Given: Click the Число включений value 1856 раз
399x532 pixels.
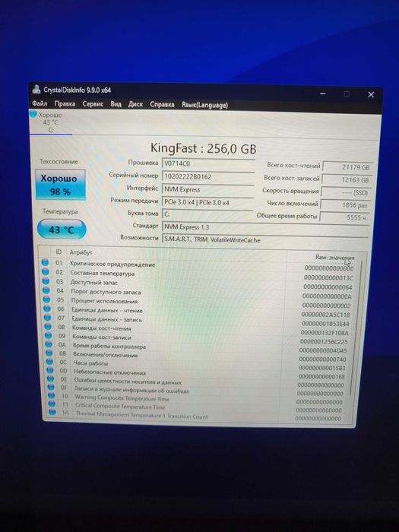Looking at the screenshot, I should coord(345,205).
